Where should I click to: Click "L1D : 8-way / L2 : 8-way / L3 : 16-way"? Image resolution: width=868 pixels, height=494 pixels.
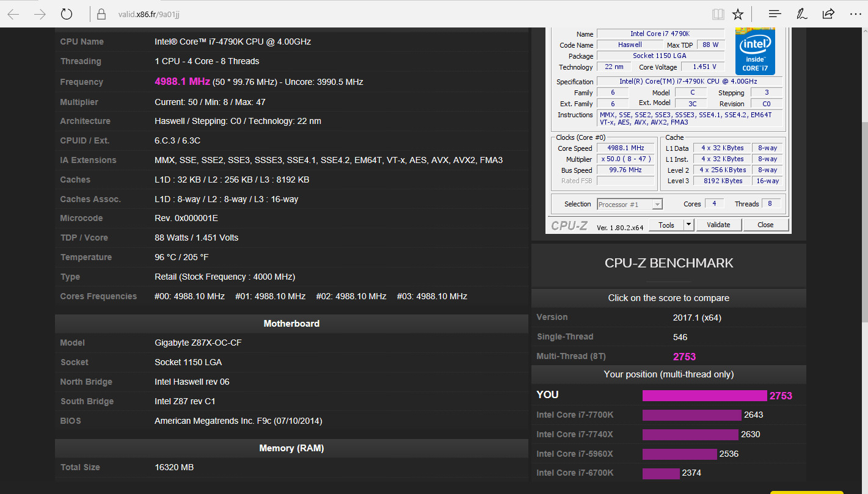(227, 199)
